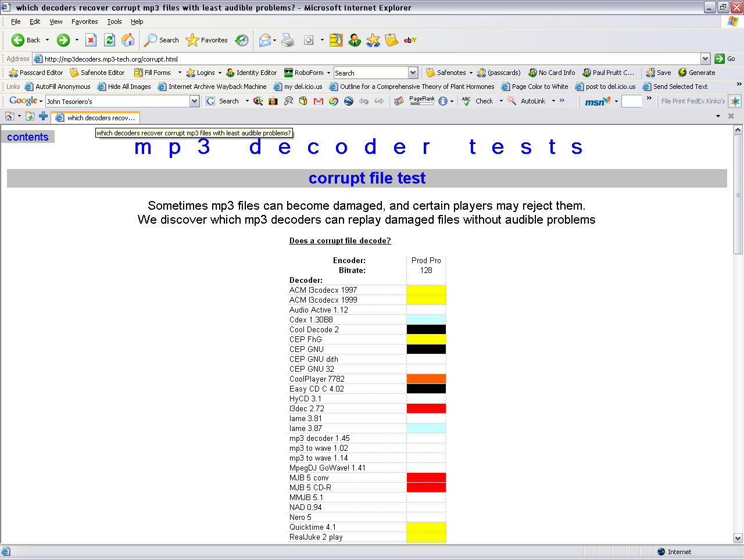
Task: Click the RoboForm green mask icon
Action: (x=289, y=72)
